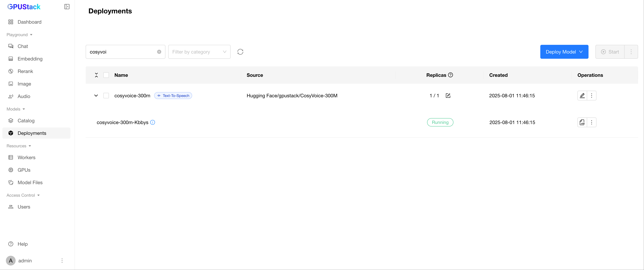Open more options for cosyvoice-300m model row
The height and width of the screenshot is (270, 644).
[591, 96]
